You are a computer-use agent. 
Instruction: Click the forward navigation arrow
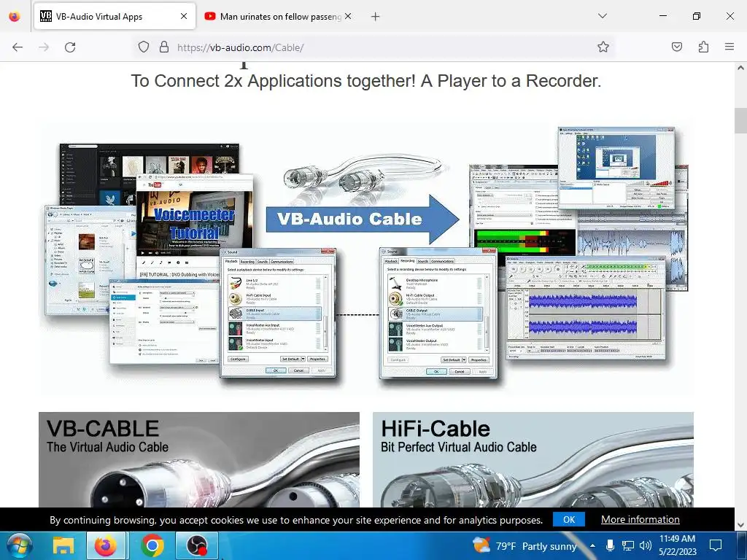[44, 47]
